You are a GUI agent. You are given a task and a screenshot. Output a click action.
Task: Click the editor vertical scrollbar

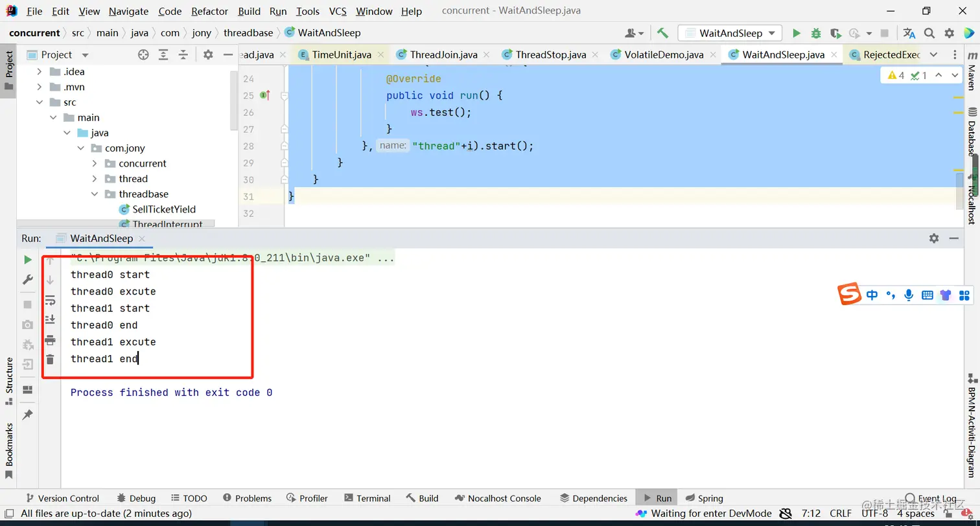pos(959,191)
